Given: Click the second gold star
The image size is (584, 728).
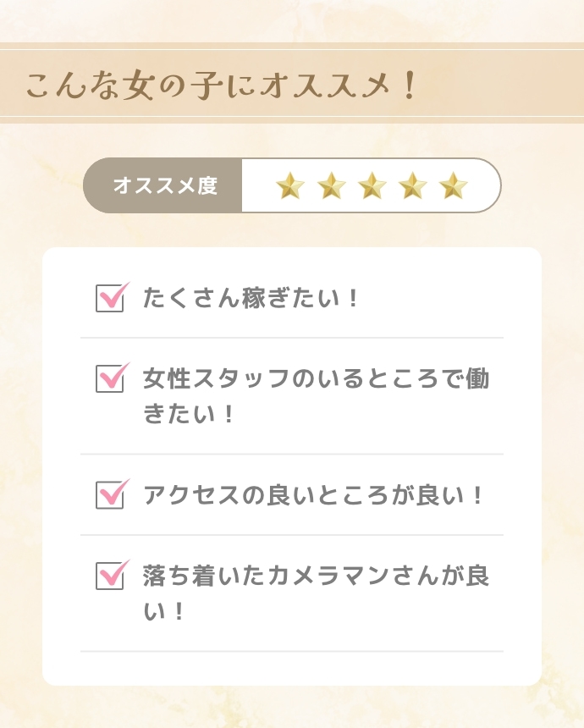Looking at the screenshot, I should [x=332, y=185].
